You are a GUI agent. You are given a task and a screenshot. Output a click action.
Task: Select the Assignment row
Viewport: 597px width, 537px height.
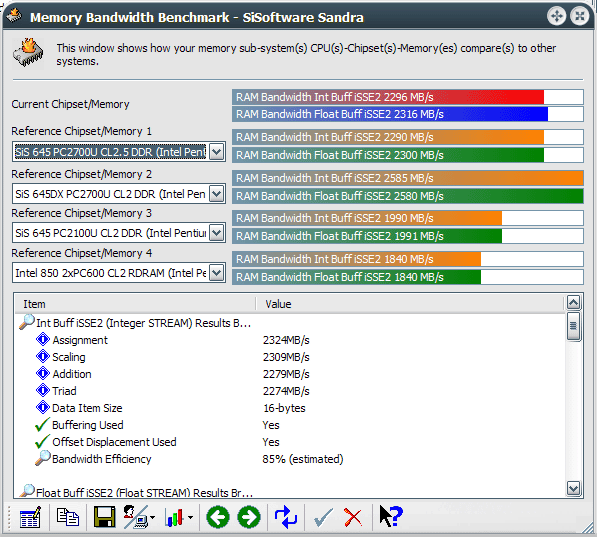pos(290,340)
